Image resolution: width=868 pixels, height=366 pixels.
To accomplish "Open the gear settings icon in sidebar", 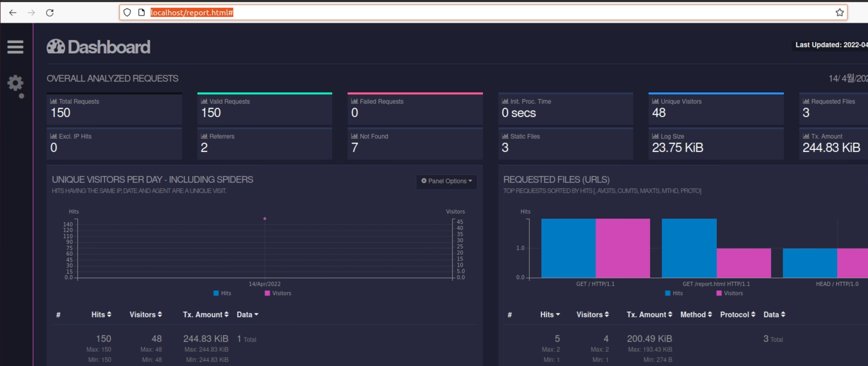I will tap(15, 83).
